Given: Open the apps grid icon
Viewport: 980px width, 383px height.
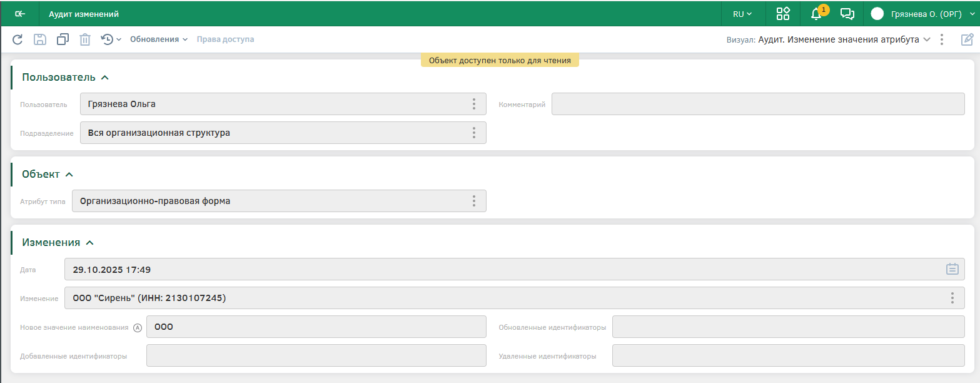Looking at the screenshot, I should [783, 14].
